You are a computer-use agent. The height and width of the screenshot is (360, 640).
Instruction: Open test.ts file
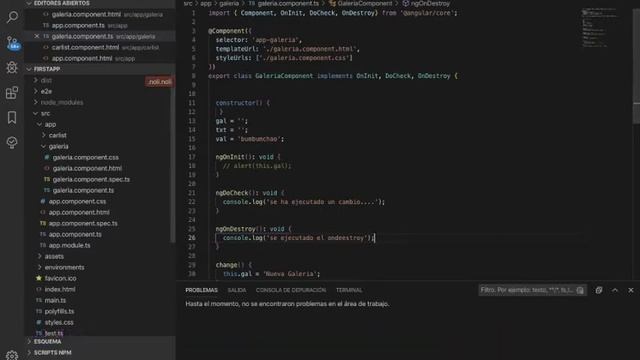pyautogui.click(x=54, y=333)
